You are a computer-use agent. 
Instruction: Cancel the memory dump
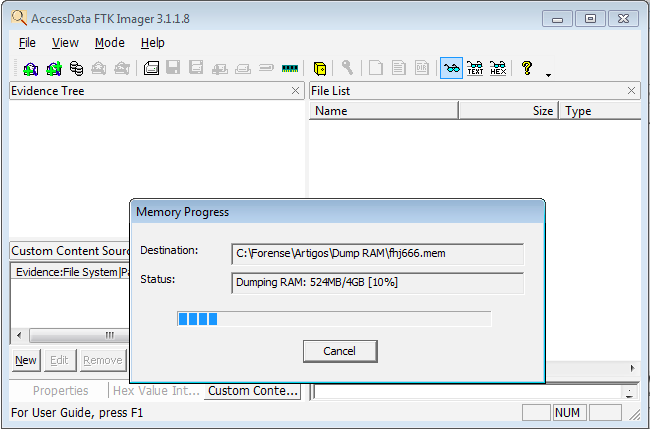pyautogui.click(x=340, y=351)
